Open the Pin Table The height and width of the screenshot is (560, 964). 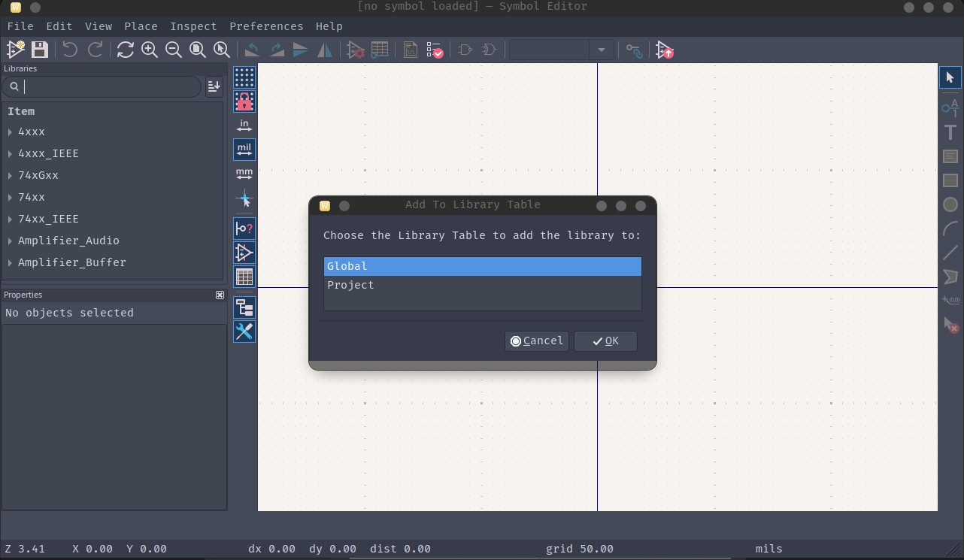[380, 50]
